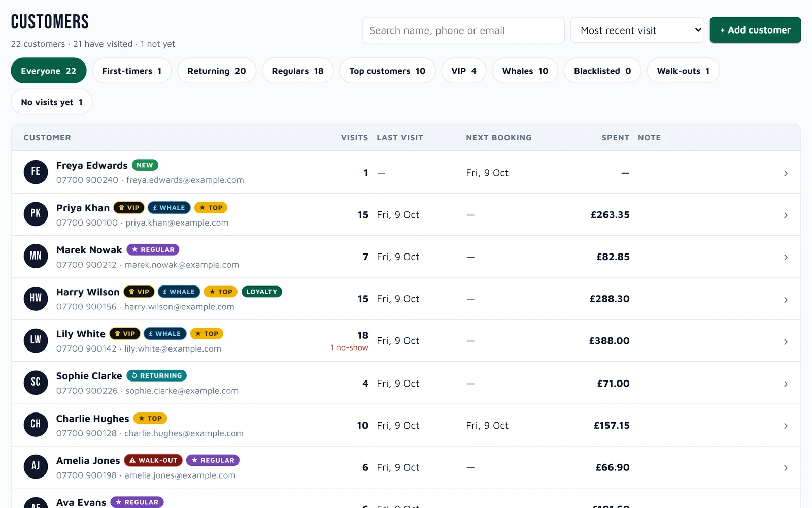This screenshot has height=508, width=812.
Task: Show No visits yet filter
Action: click(x=52, y=102)
